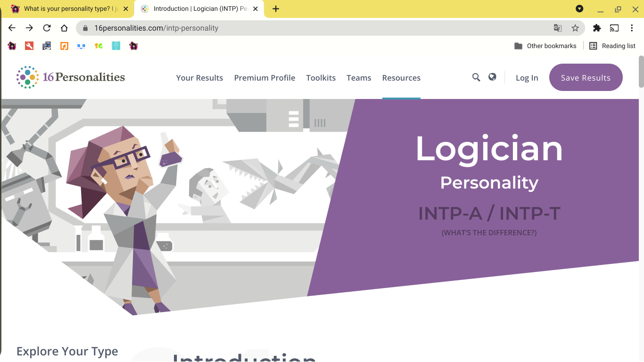Go back to the previous page
The height and width of the screenshot is (362, 644).
(12, 28)
